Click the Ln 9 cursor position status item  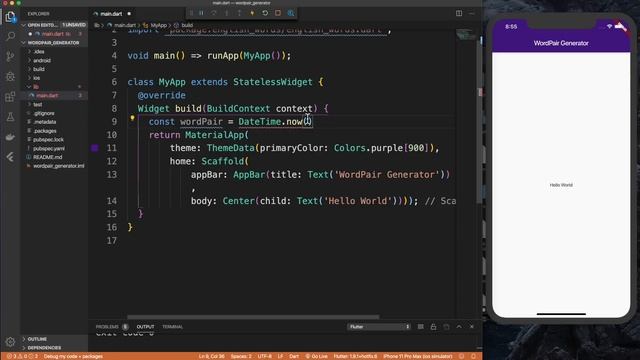(211, 356)
